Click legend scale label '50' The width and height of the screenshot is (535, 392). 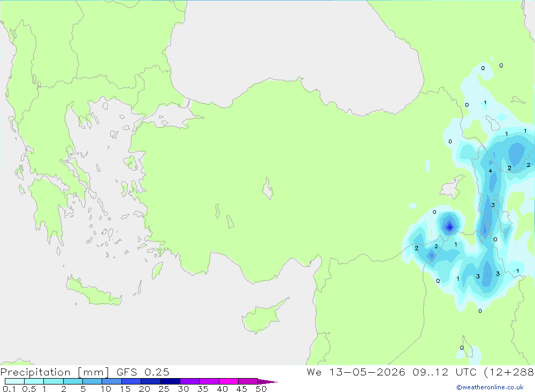point(261,389)
